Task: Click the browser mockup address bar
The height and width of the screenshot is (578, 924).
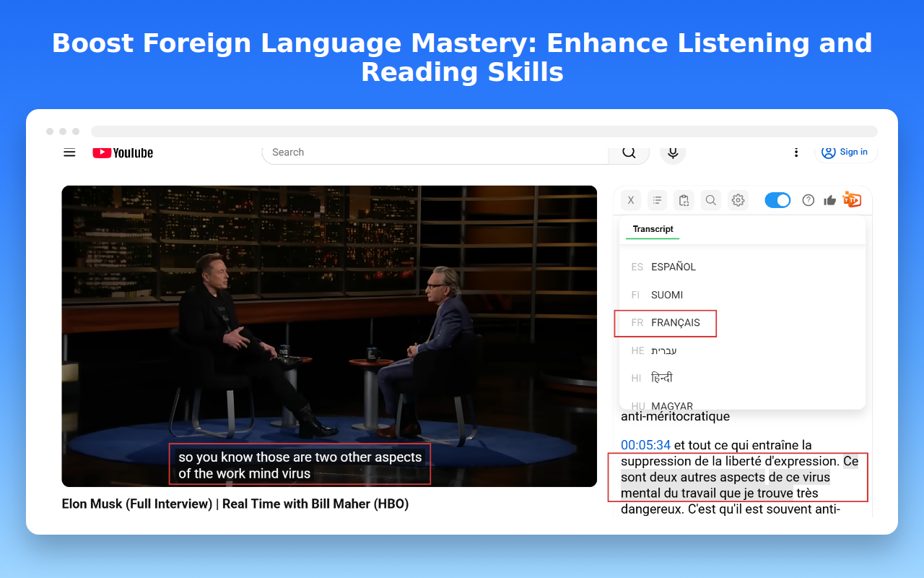Action: [x=484, y=131]
